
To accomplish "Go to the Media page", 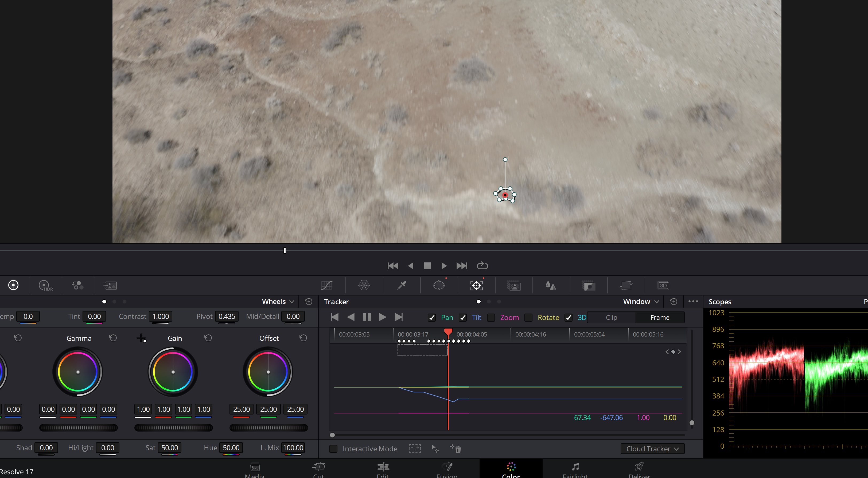I will 255,470.
